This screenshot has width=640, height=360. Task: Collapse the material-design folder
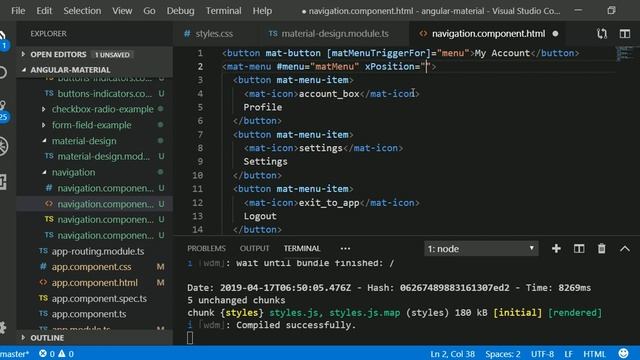(44, 141)
